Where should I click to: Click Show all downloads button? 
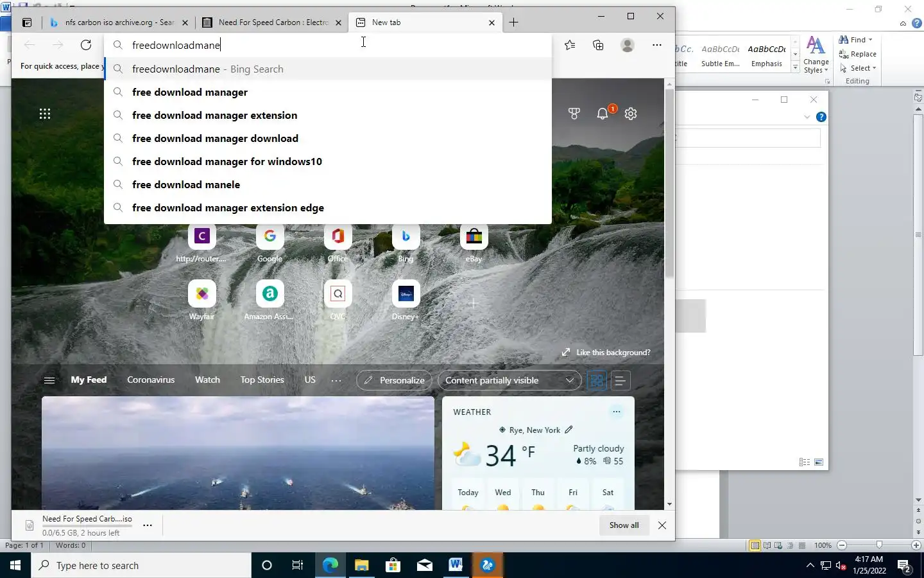(624, 525)
